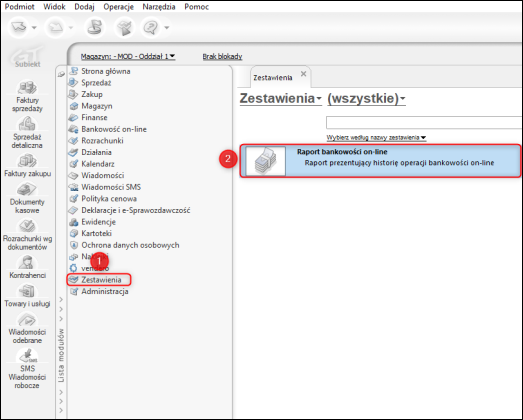The width and height of the screenshot is (523, 420).
Task: Click the Raport bankowości on-line thumbnail
Action: pyautogui.click(x=266, y=161)
